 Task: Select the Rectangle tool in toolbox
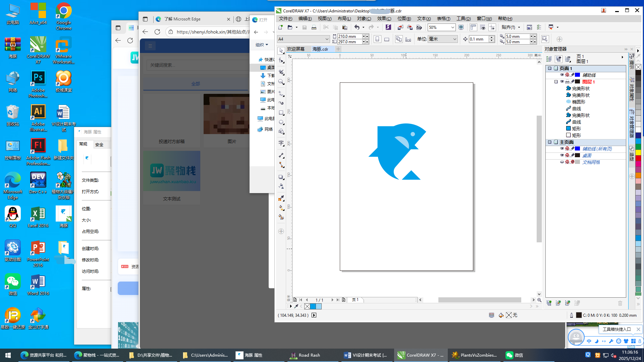click(281, 113)
